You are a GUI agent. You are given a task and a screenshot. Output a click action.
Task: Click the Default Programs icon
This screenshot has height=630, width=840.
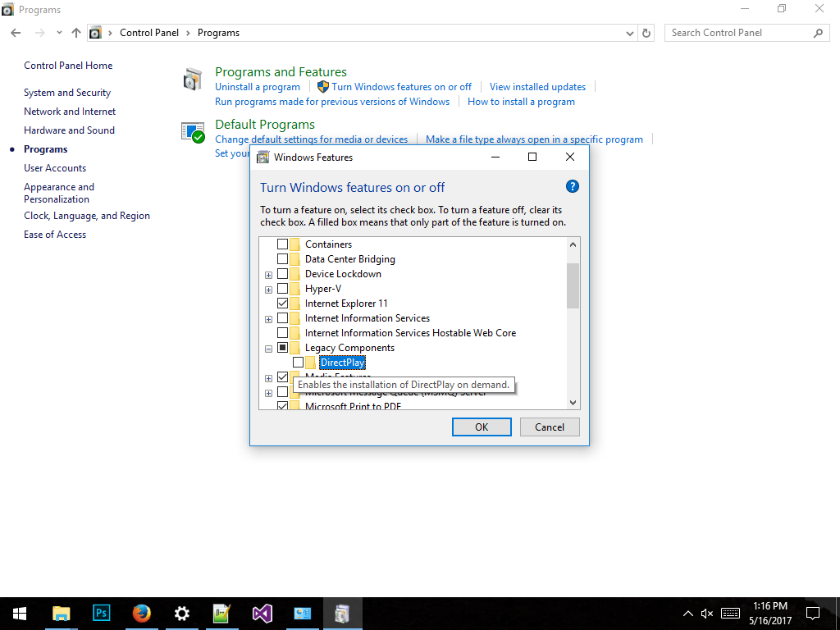[193, 132]
